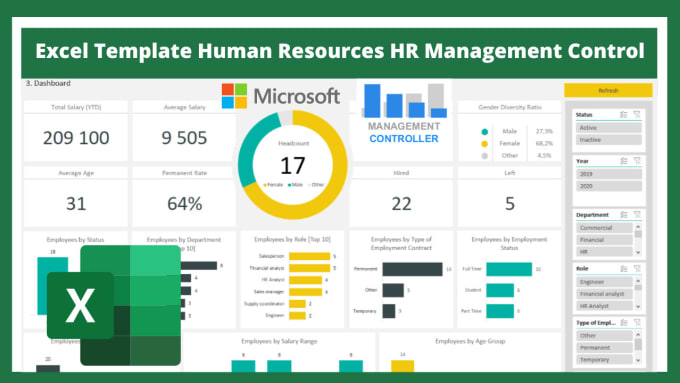Clear the filter on the Role slicer
Viewport: 680px width, 383px height.
(637, 269)
